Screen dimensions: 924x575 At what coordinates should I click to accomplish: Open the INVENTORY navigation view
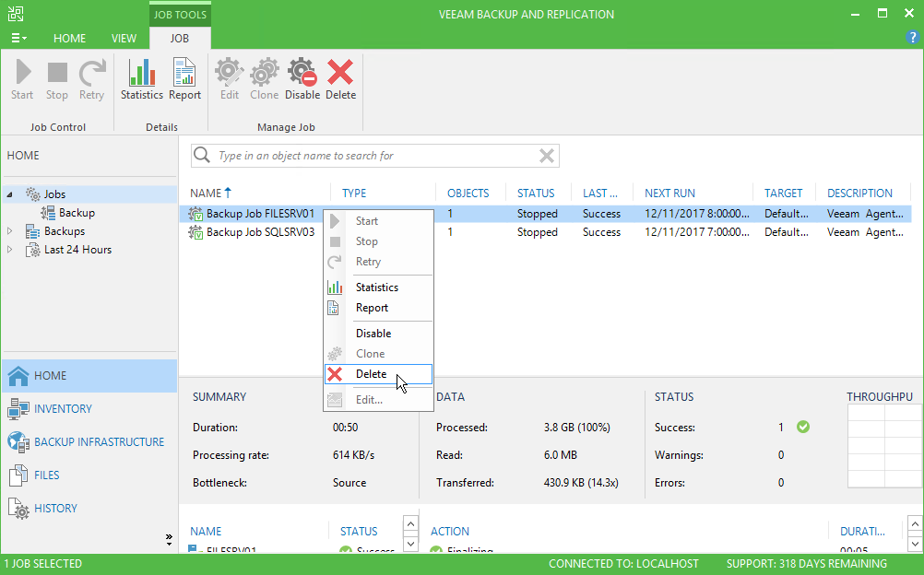89,409
